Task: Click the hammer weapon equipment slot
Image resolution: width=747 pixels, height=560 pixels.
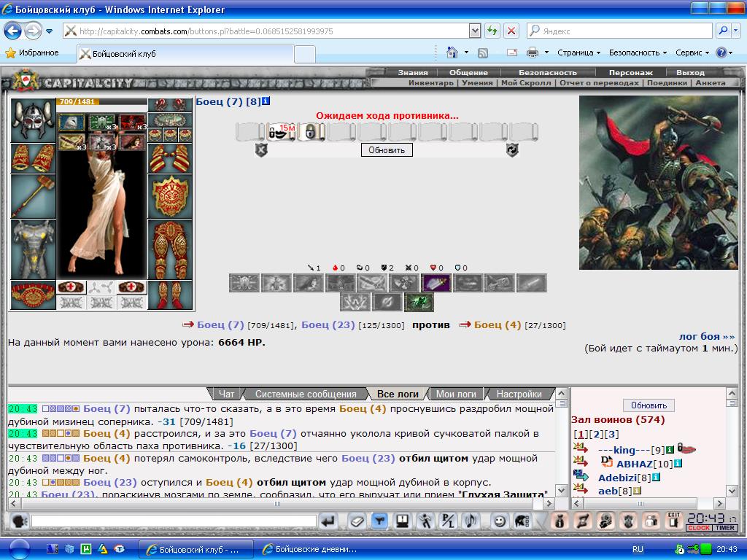Action: tap(33, 196)
